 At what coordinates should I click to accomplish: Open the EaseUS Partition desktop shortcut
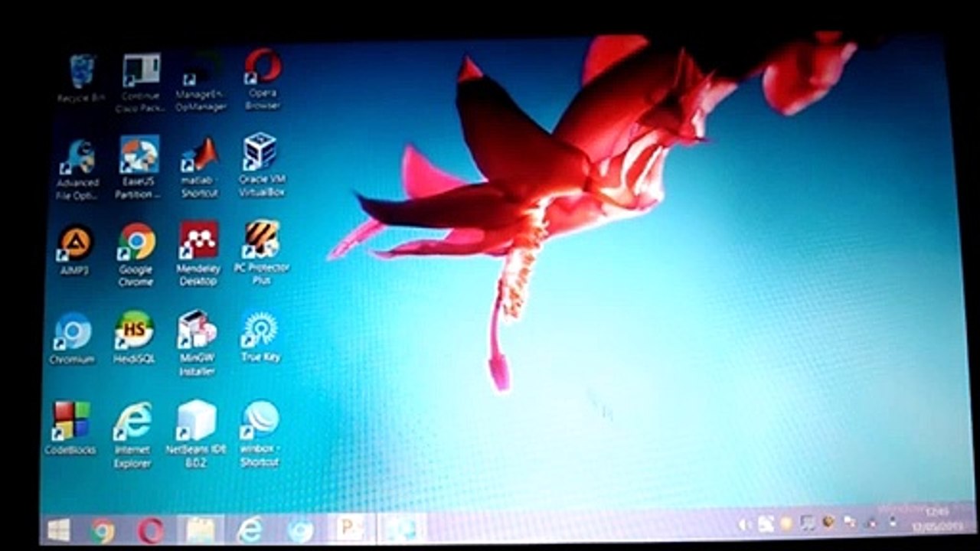[139, 168]
